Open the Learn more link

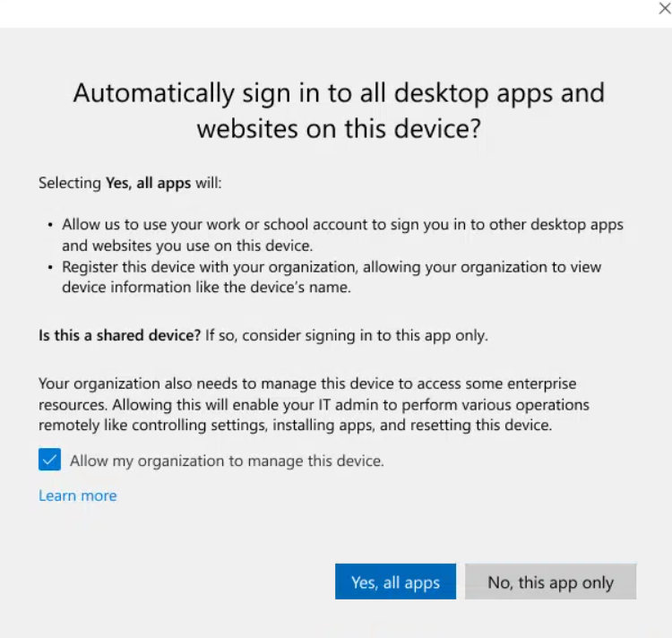point(77,496)
